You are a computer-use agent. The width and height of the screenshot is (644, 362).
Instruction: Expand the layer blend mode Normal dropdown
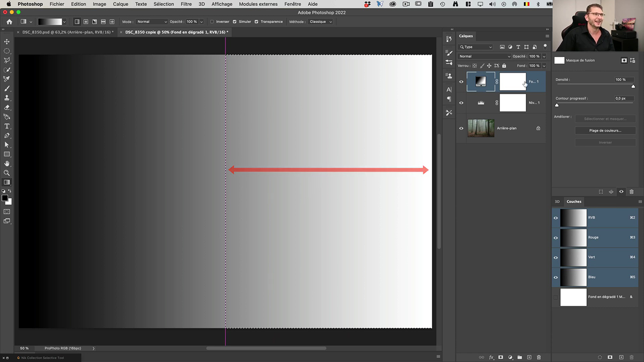(x=484, y=57)
